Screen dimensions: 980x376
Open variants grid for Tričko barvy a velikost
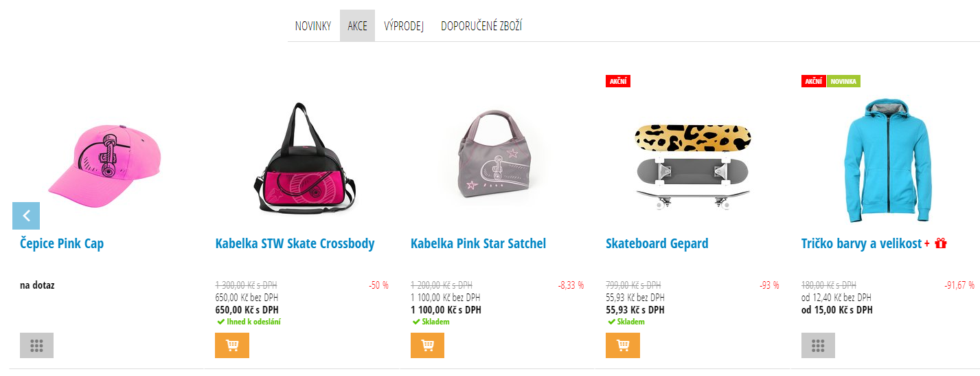(818, 345)
